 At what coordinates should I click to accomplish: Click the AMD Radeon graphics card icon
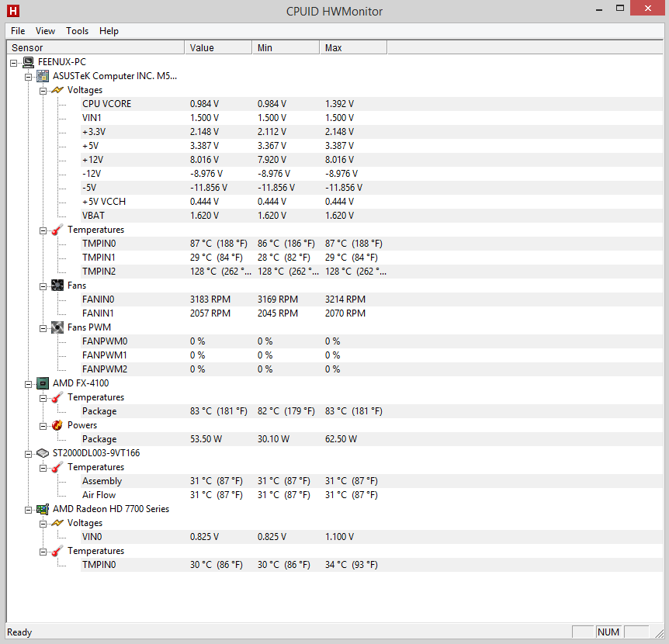pos(43,509)
